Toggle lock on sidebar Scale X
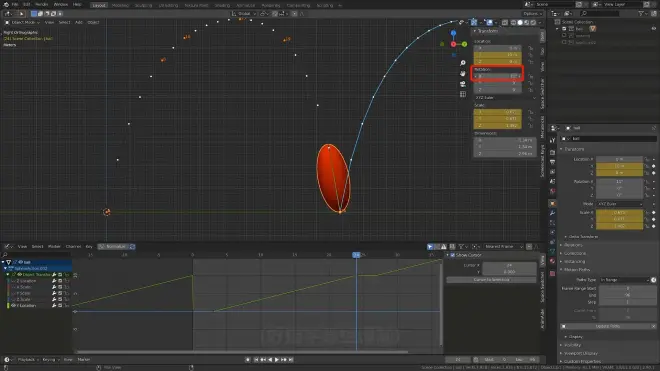This screenshot has height=371, width=660. [x=530, y=112]
